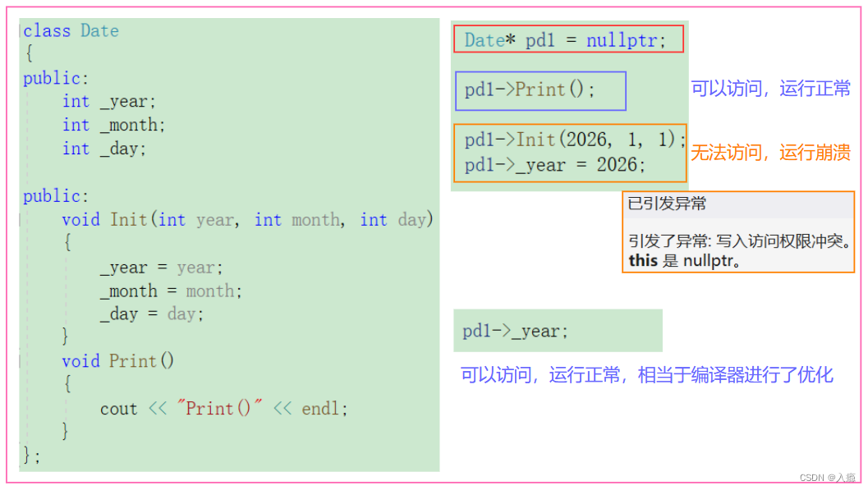Select the 'int _year;' member declaration
This screenshot has width=868, height=490.
(x=109, y=102)
